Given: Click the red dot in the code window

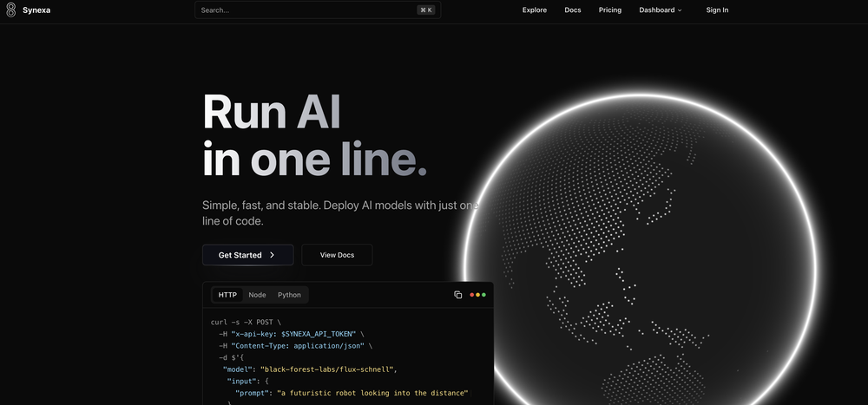Looking at the screenshot, I should click(472, 295).
